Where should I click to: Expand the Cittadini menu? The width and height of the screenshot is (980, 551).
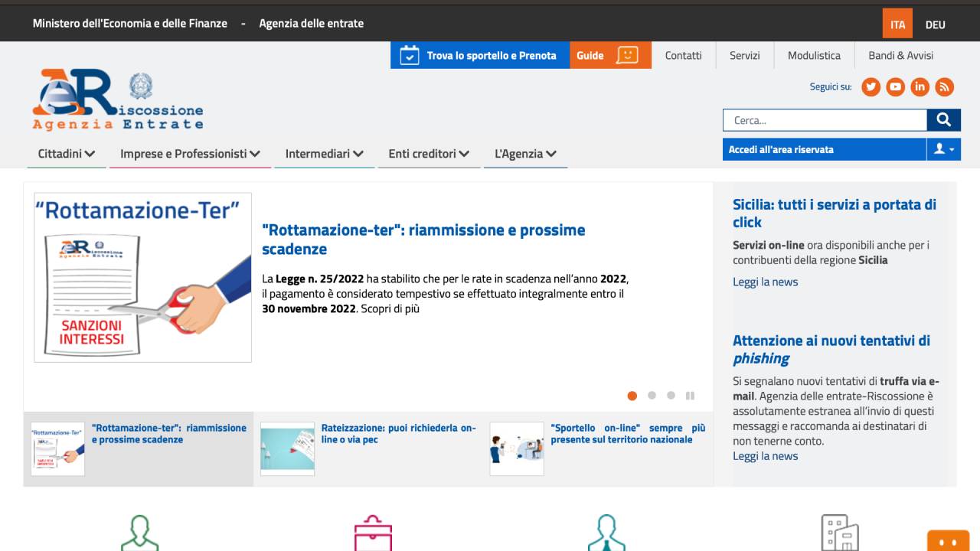67,154
